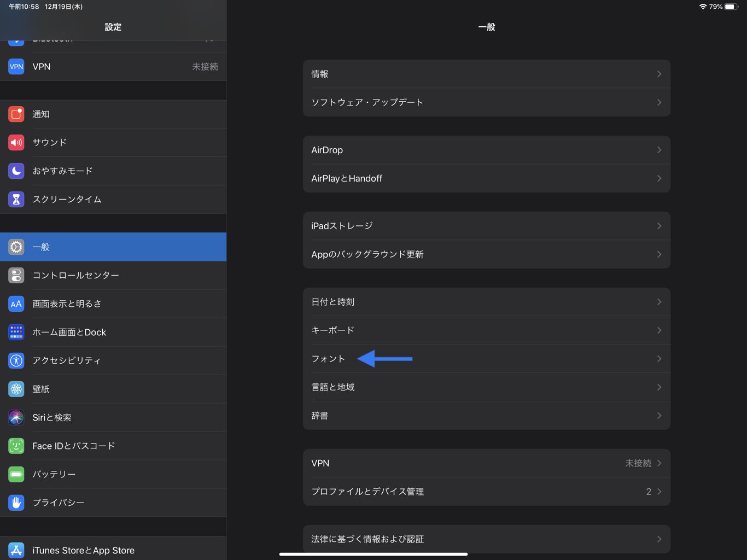Open Appのバックグラウンド更新 row chevron
The image size is (747, 560).
(659, 254)
